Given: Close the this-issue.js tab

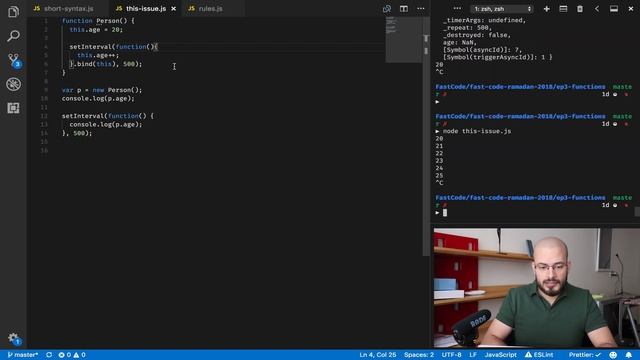Looking at the screenshot, I should pyautogui.click(x=173, y=9).
